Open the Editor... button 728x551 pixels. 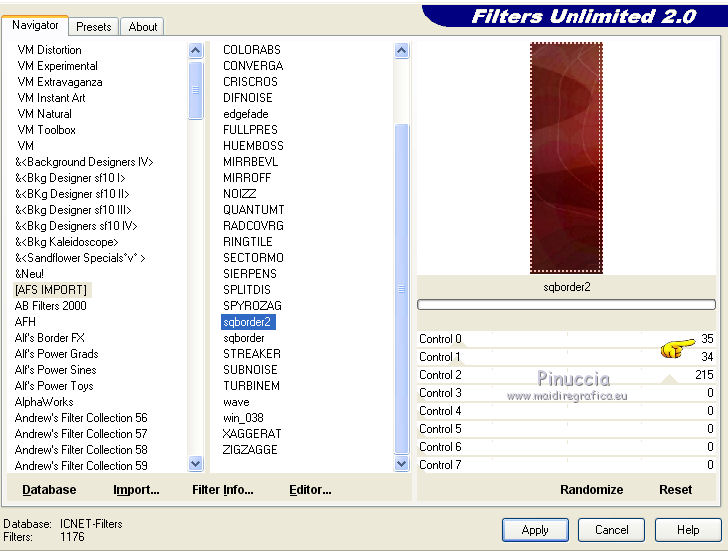(x=310, y=490)
